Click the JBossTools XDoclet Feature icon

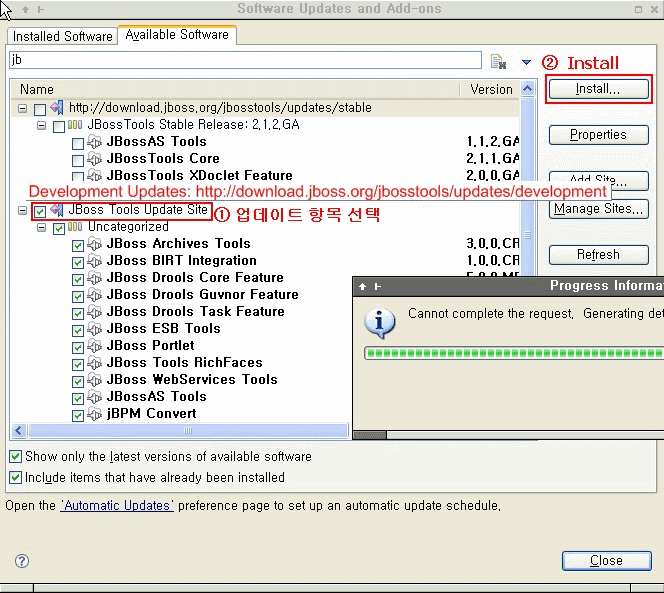tap(95, 175)
